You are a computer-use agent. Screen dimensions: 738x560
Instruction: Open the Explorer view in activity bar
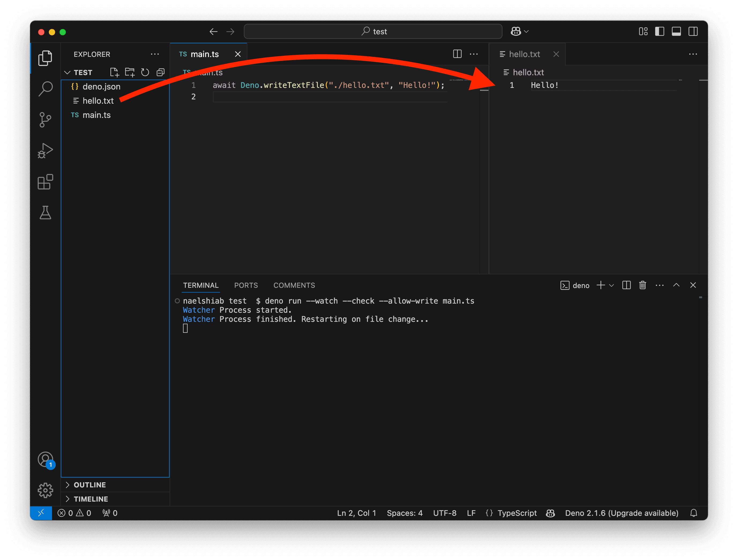point(45,58)
